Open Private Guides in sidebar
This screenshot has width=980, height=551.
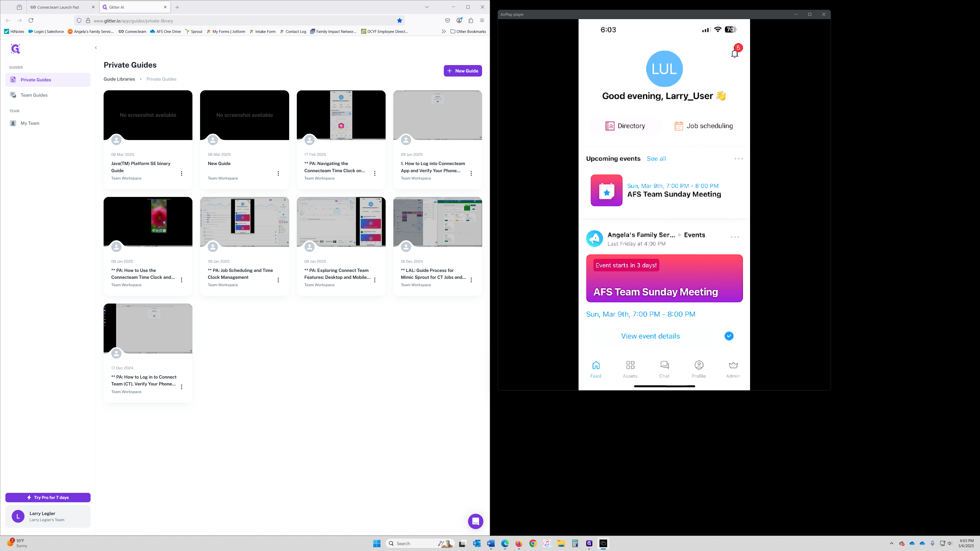tap(48, 80)
